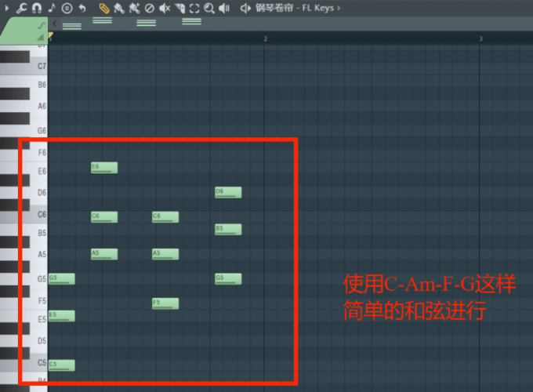Select the drum-mode paint tool
Screen dimensions: 533x392
coord(134,8)
